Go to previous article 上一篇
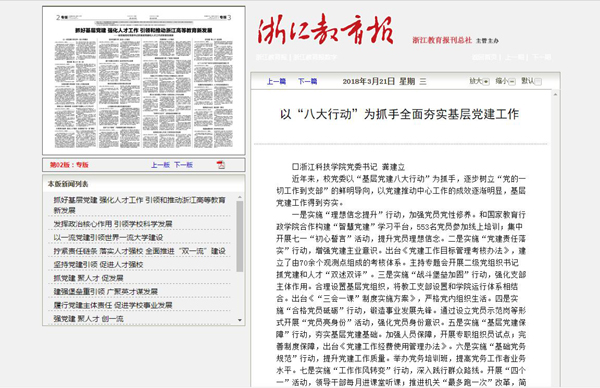The width and height of the screenshot is (600, 388). 276,82
